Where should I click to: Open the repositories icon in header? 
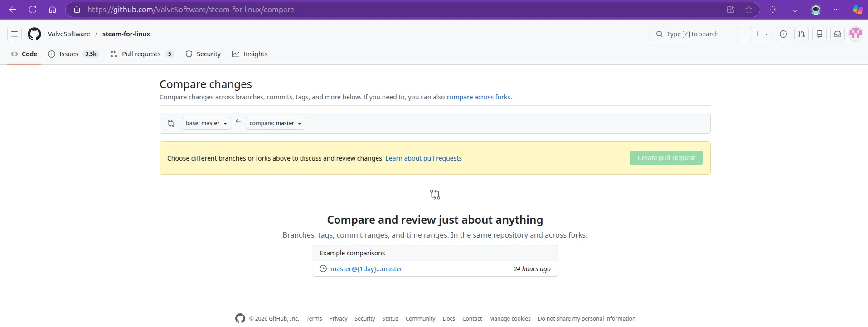point(820,34)
